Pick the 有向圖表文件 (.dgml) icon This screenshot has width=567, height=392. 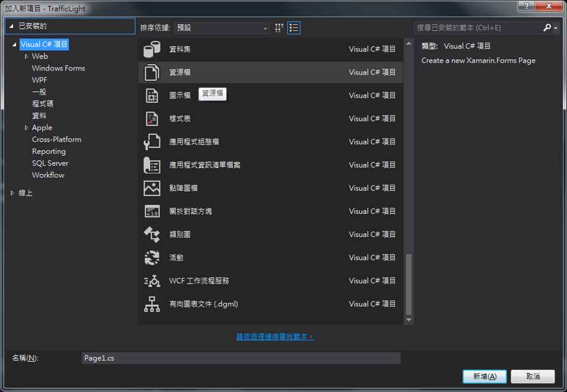pyautogui.click(x=152, y=304)
